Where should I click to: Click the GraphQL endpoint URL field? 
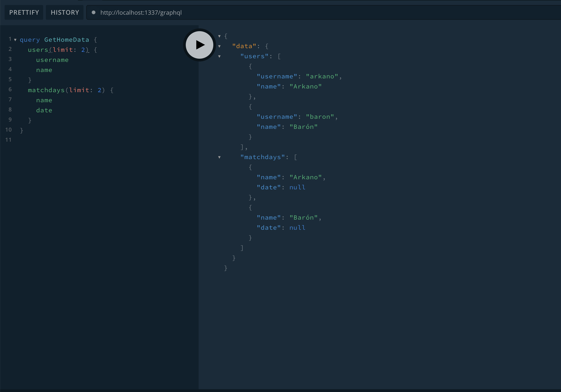(141, 12)
